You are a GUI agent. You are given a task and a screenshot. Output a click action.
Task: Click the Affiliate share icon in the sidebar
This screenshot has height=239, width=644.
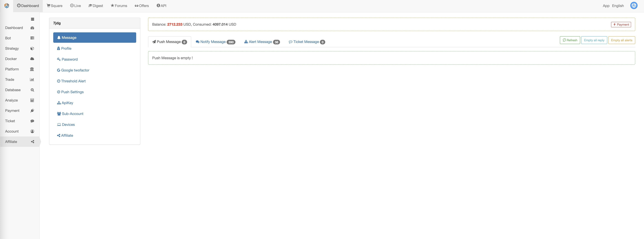click(33, 142)
